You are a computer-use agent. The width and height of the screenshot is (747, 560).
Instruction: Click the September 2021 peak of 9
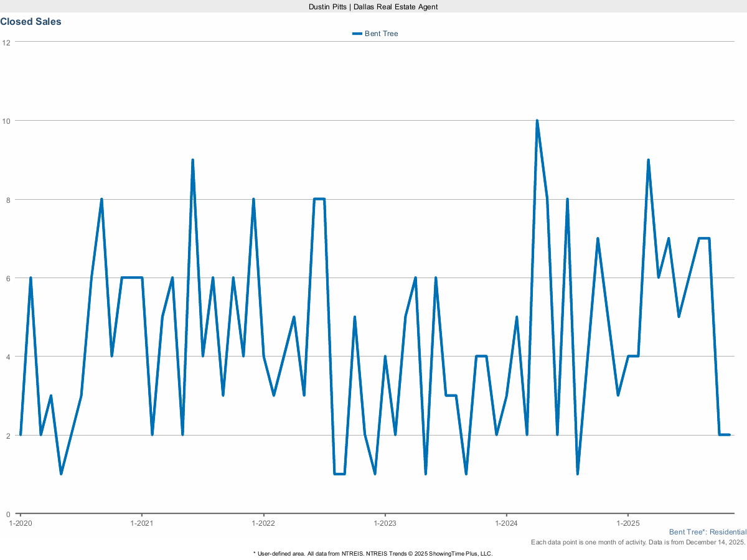coord(193,160)
